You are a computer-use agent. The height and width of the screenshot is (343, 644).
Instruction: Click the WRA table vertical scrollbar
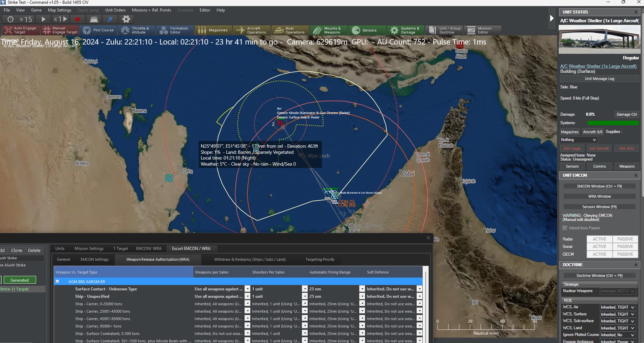426,305
